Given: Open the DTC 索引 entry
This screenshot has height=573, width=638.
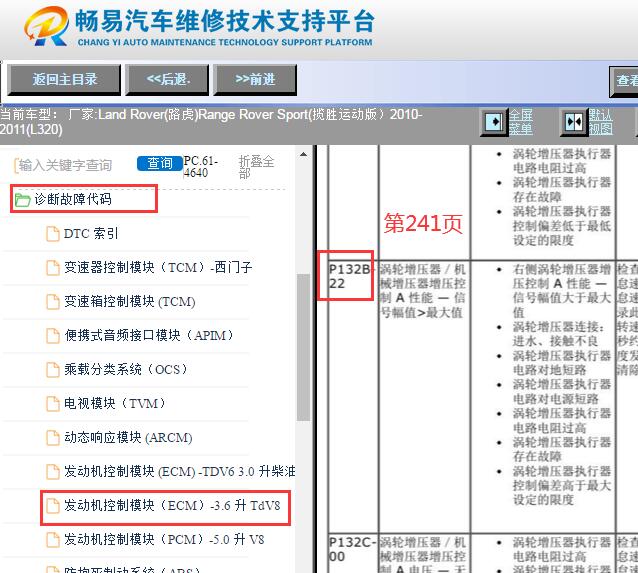Looking at the screenshot, I should [x=91, y=233].
